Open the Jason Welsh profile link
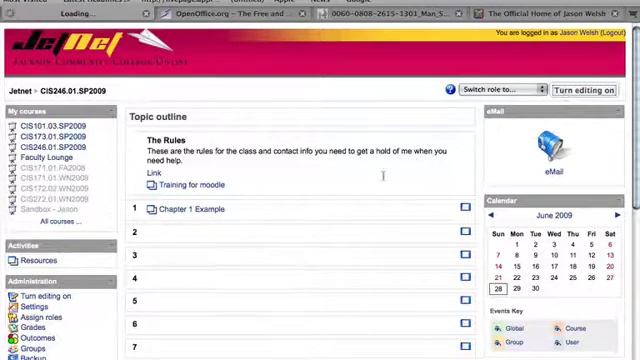The height and width of the screenshot is (360, 640). pos(579,33)
